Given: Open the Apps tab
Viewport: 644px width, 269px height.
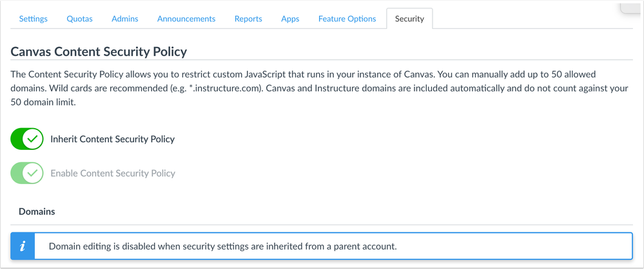Looking at the screenshot, I should [x=290, y=19].
